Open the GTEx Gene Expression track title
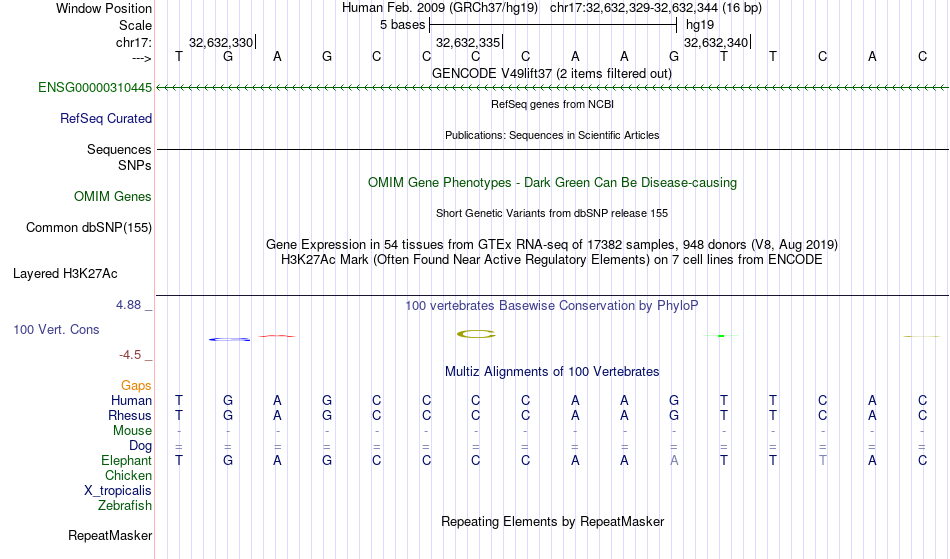The image size is (950, 559). [x=551, y=245]
